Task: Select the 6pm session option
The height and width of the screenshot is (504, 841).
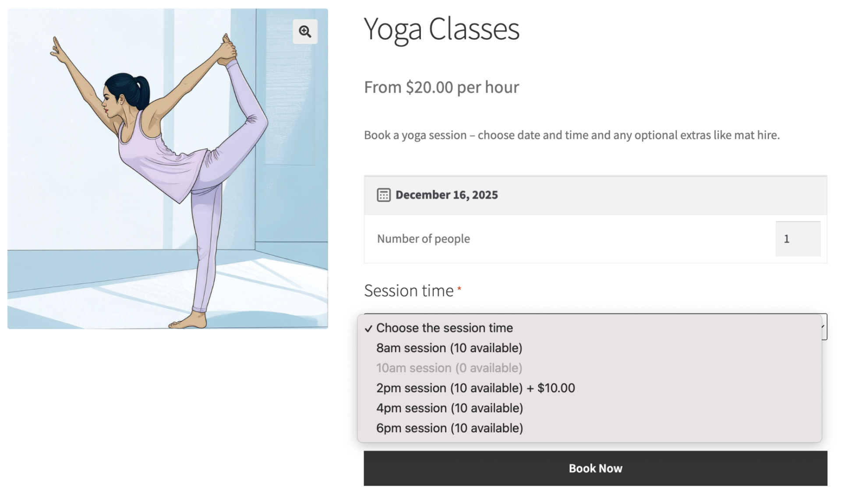Action: 449,428
